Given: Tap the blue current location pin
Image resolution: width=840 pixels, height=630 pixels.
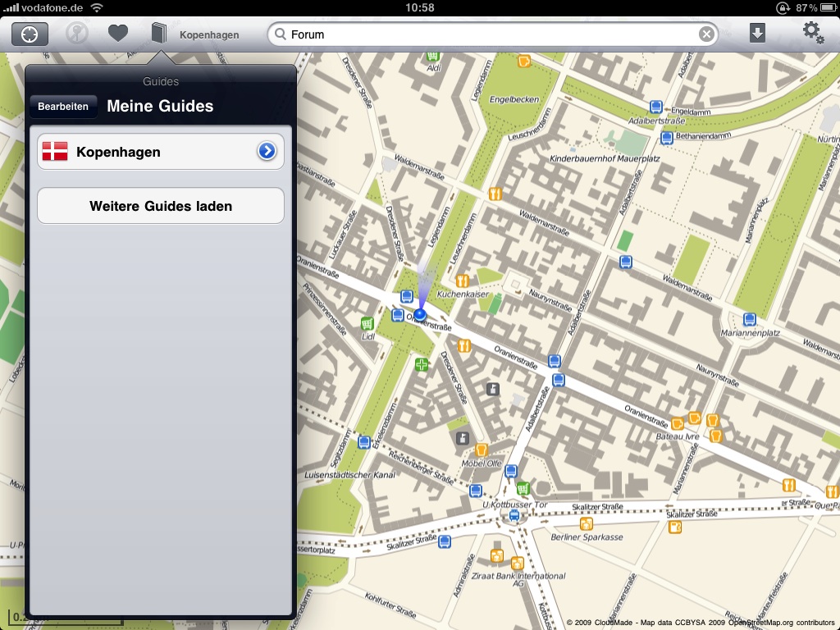Looking at the screenshot, I should (x=420, y=313).
